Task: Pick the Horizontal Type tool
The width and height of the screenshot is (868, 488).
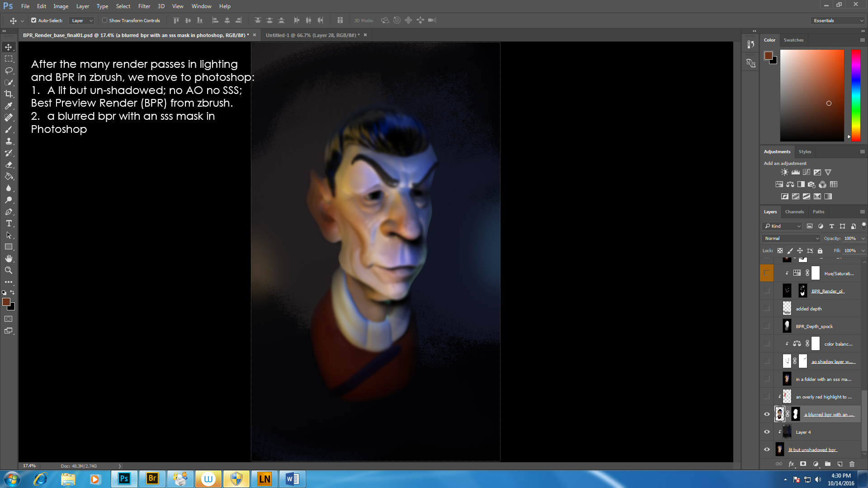Action: [9, 224]
